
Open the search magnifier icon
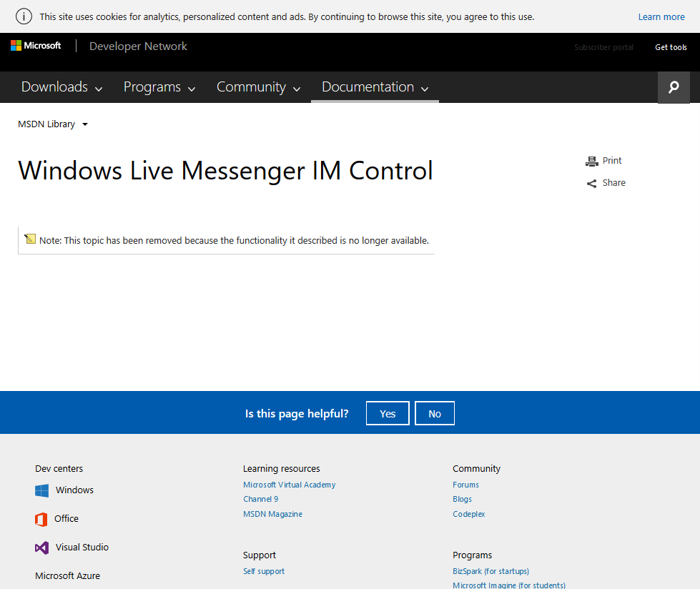(674, 87)
